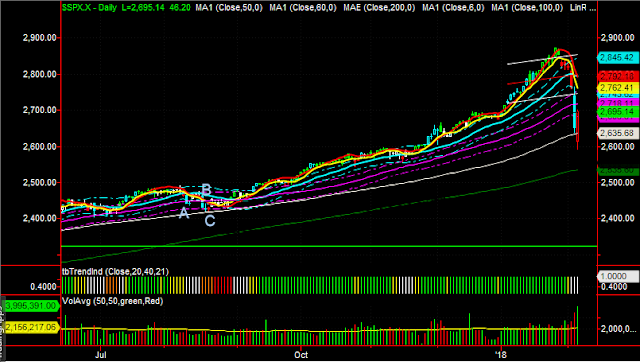This screenshot has width=640, height=362.
Task: Click the MA1 (Close,60,0) indicator label
Action: [x=302, y=7]
